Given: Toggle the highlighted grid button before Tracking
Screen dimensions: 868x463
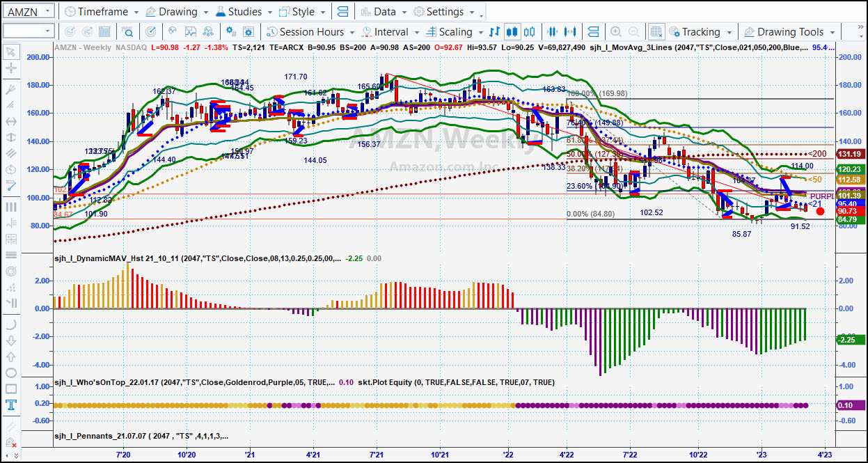Looking at the screenshot, I should (656, 31).
